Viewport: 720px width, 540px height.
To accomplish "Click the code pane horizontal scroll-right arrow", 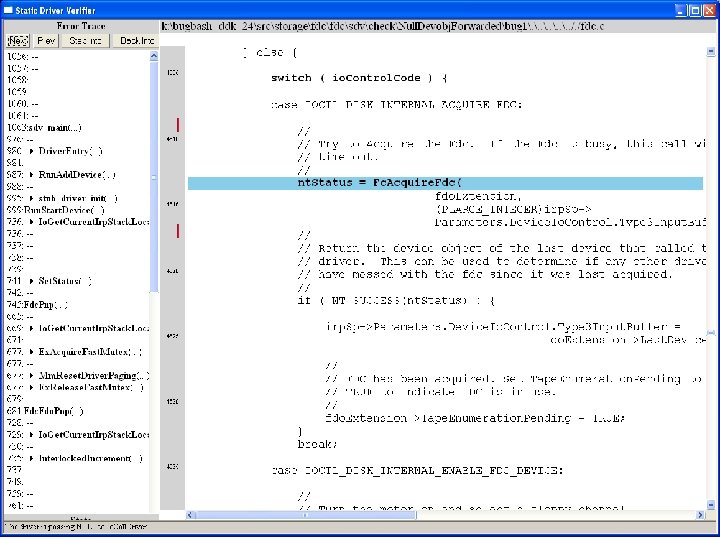I will pyautogui.click(x=700, y=515).
